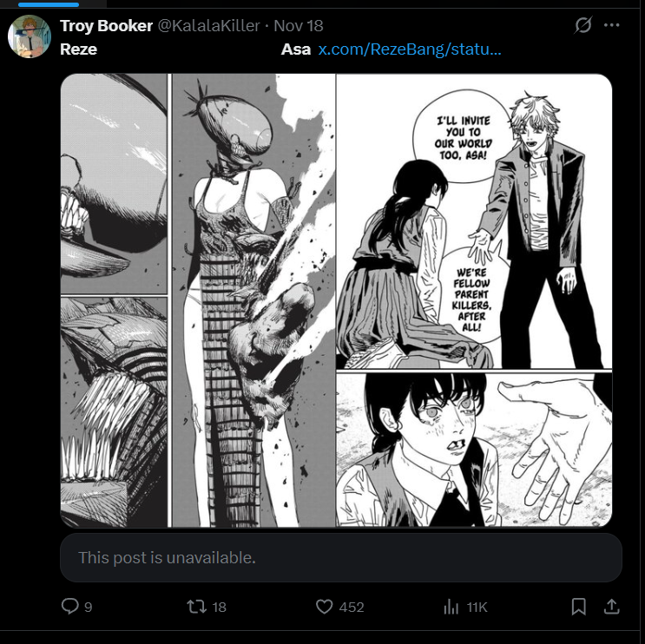Image resolution: width=645 pixels, height=644 pixels.
Task: Open the Asa manga panel image
Action: click(x=474, y=300)
